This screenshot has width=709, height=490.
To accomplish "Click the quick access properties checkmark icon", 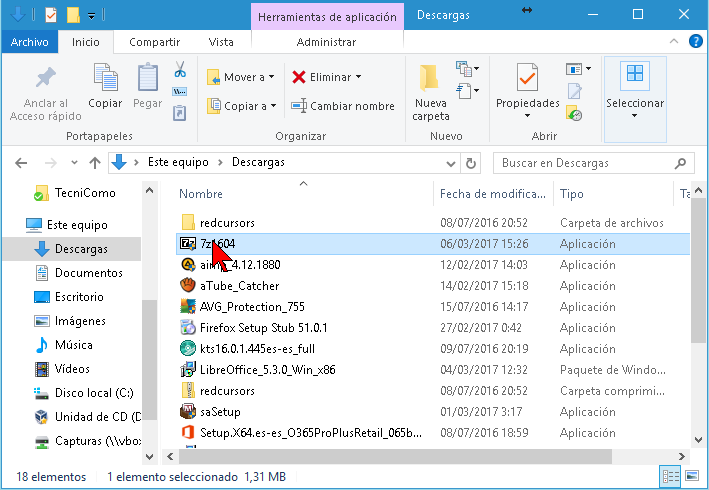I will (x=51, y=15).
